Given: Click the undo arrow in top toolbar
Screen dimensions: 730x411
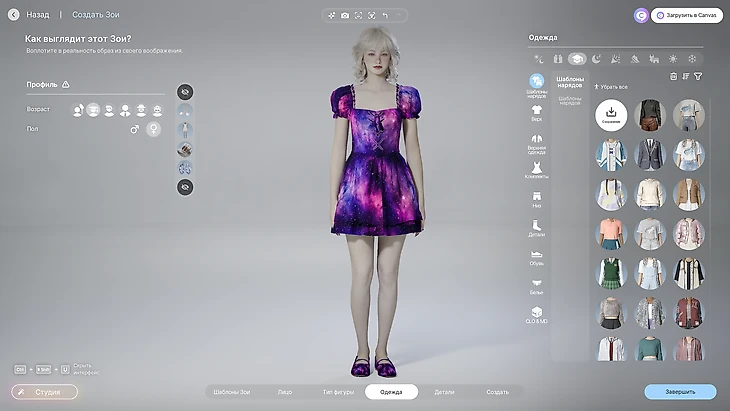Looking at the screenshot, I should (x=385, y=16).
